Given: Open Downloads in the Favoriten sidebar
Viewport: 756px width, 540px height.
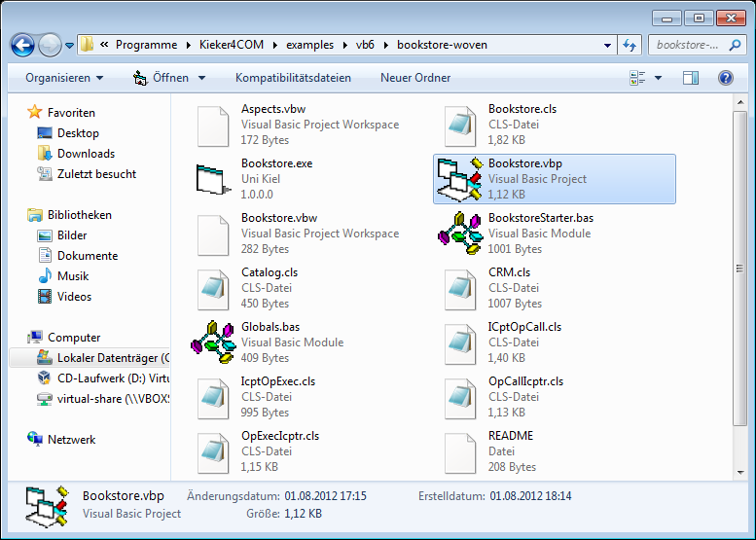Looking at the screenshot, I should pyautogui.click(x=86, y=154).
